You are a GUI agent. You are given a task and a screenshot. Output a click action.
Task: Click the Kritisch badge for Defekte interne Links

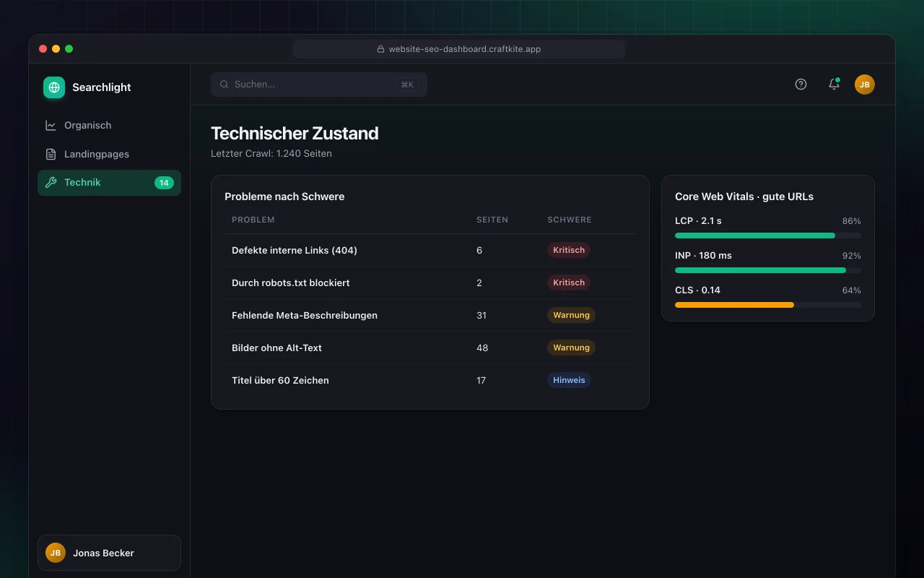point(569,250)
